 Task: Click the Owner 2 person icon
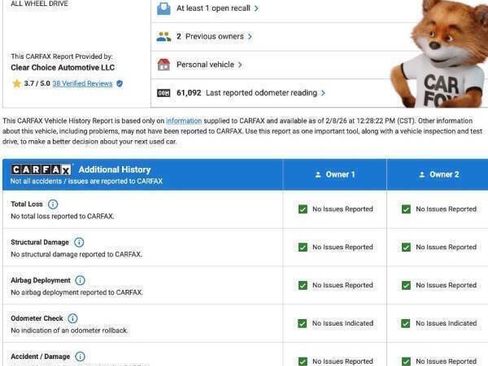422,175
